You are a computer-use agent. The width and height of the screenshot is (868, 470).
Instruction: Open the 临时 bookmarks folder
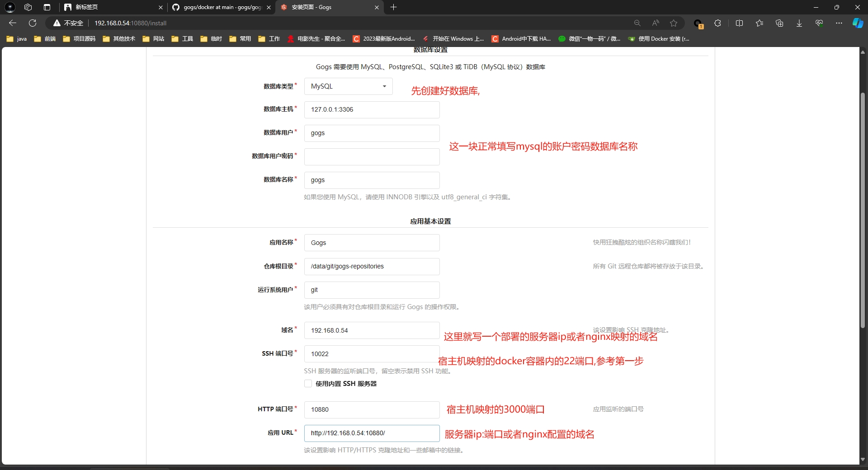click(212, 39)
